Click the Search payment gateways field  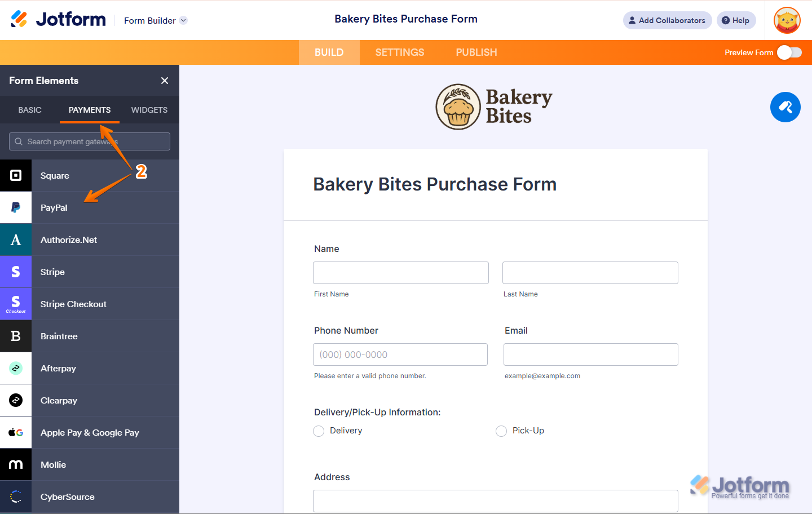click(x=90, y=141)
